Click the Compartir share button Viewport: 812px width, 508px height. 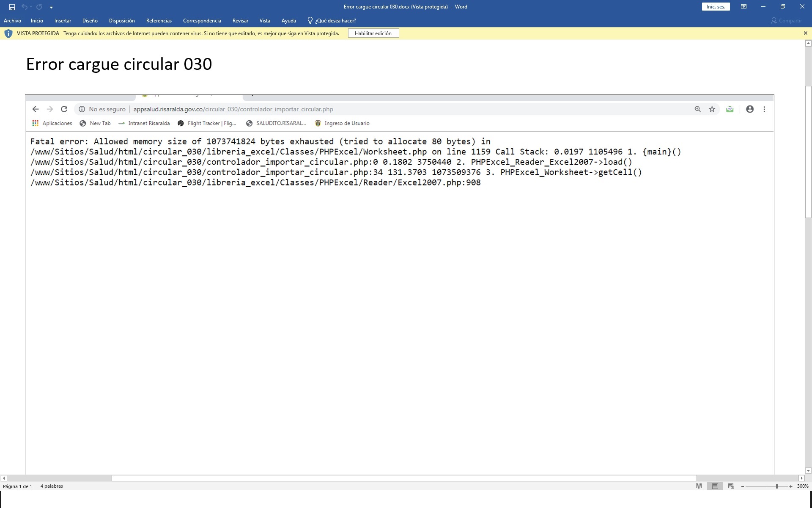786,20
